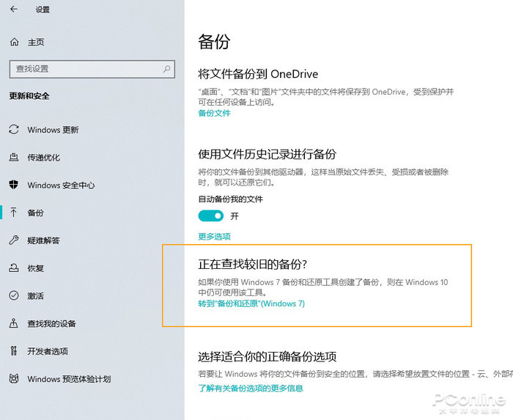The image size is (513, 420).
Task: Click the 开发者选项 sliders icon
Action: tap(13, 351)
